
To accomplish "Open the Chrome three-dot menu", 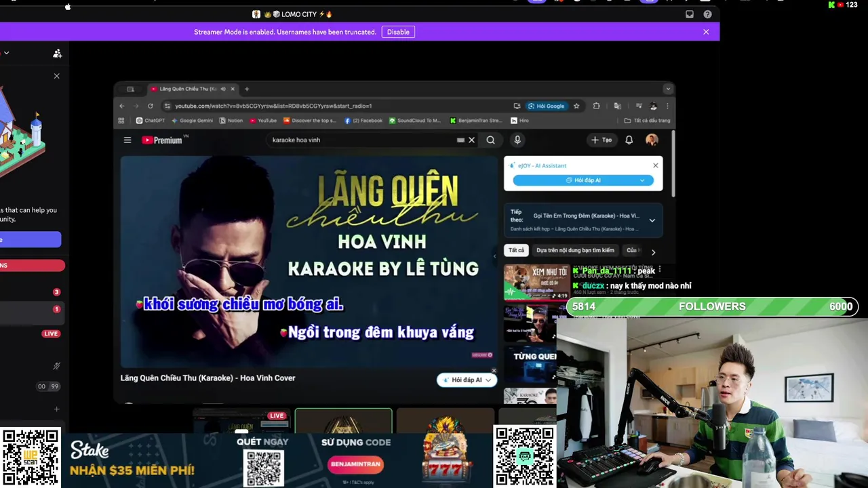I will (x=667, y=106).
